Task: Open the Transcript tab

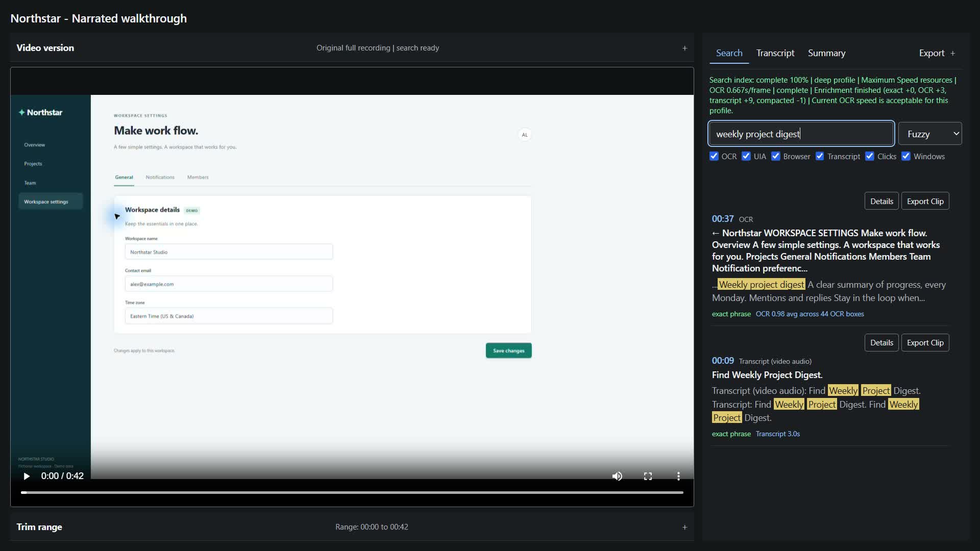Action: tap(775, 53)
